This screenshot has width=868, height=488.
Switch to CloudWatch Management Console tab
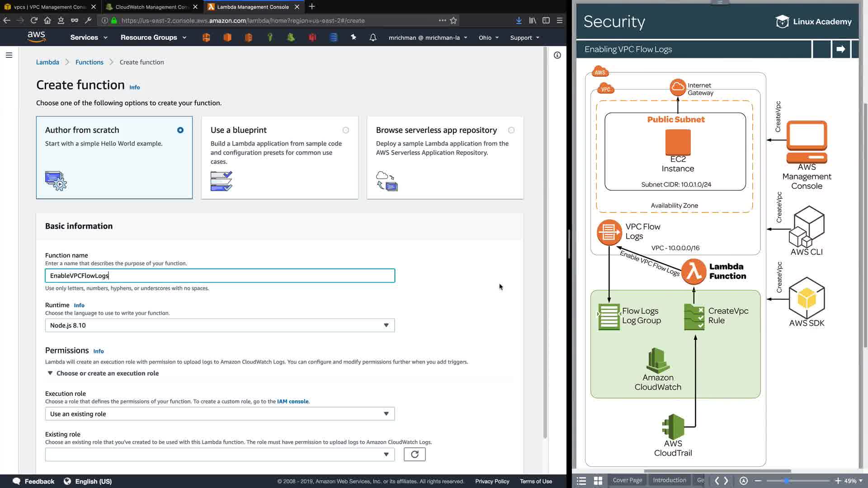151,7
